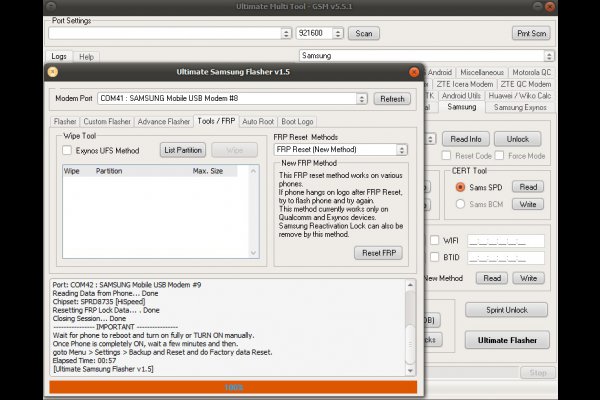Screen dimensions: 600x400
Task: Click the greyed Wipe button
Action: 235,150
